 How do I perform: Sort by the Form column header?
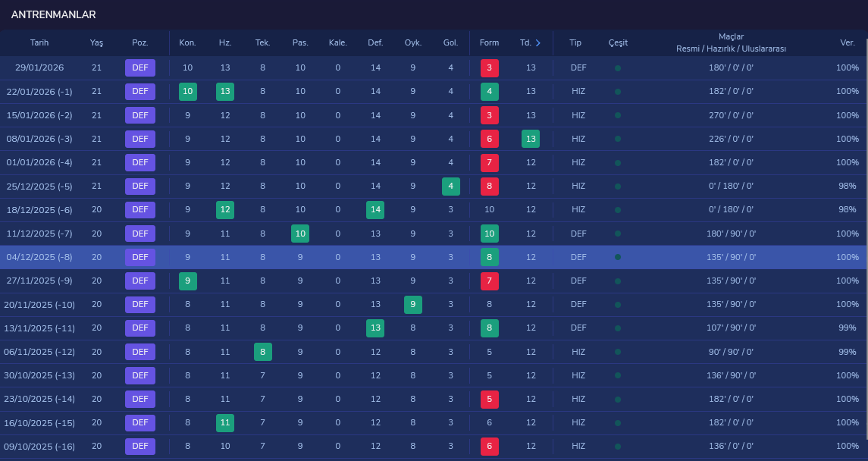coord(490,42)
